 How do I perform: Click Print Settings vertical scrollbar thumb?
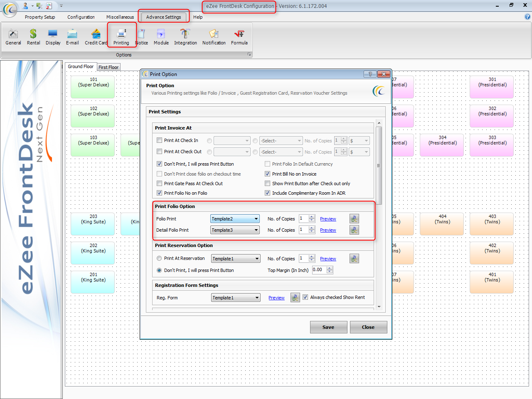[379, 165]
